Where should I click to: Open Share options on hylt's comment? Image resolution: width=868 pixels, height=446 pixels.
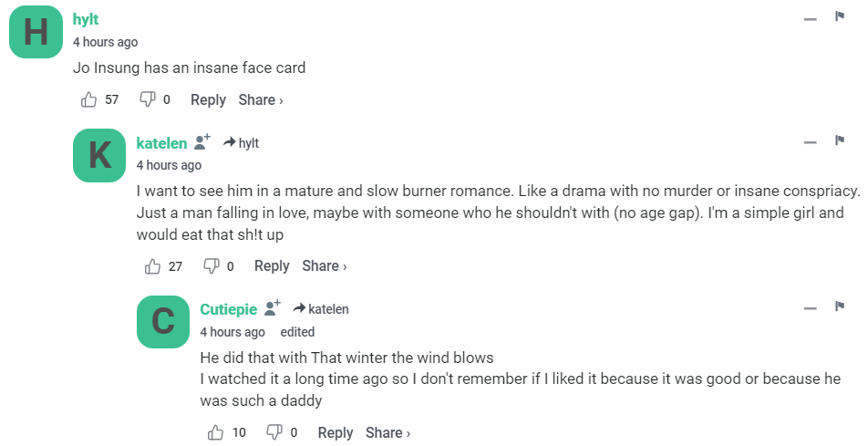[261, 100]
